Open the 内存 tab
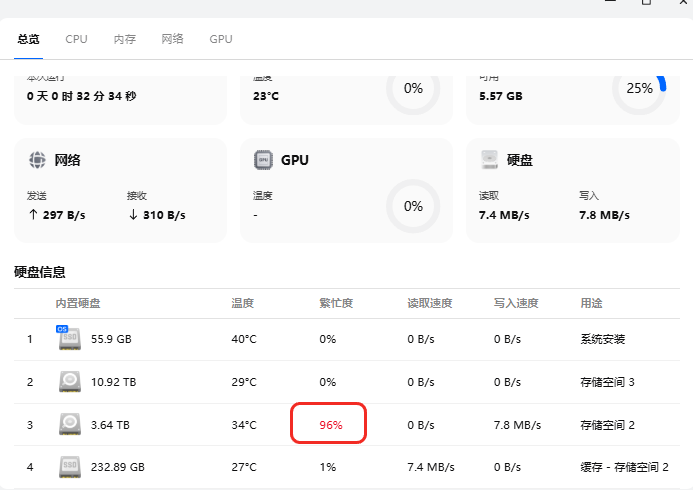 [x=124, y=39]
